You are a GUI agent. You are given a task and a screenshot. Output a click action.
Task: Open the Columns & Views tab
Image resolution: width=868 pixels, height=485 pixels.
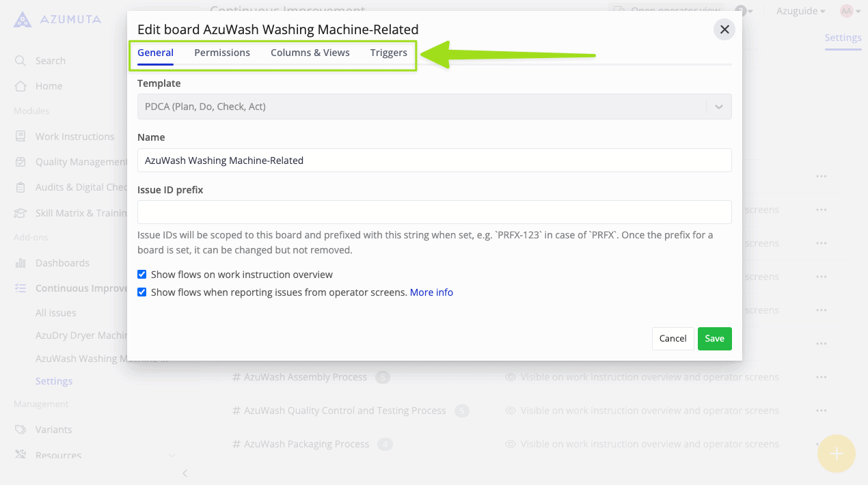[x=310, y=53]
